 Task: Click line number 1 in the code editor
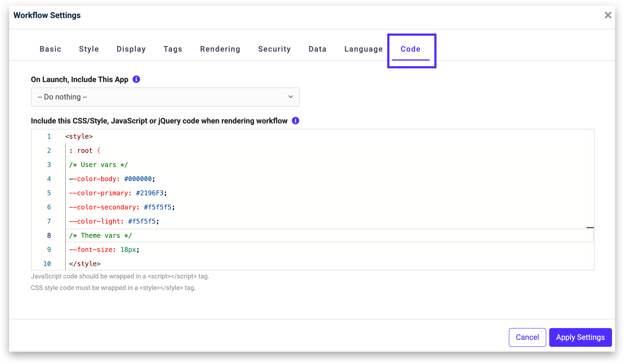[x=49, y=136]
